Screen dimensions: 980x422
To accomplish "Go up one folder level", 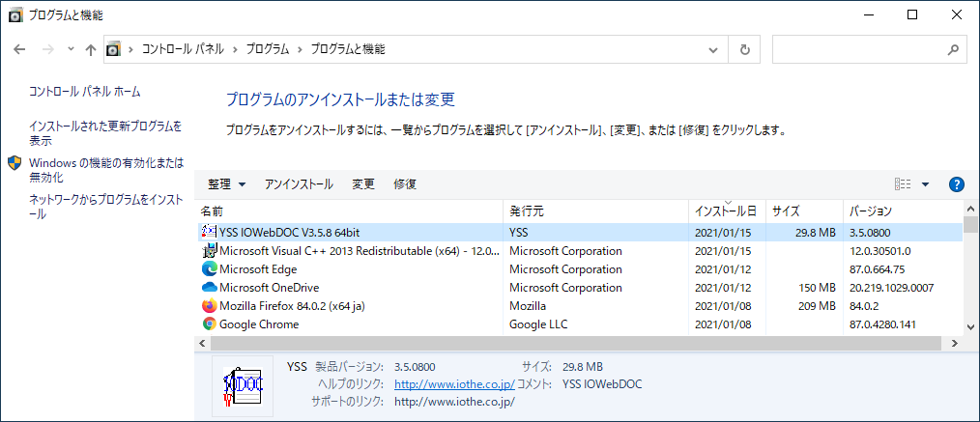I will (x=91, y=49).
